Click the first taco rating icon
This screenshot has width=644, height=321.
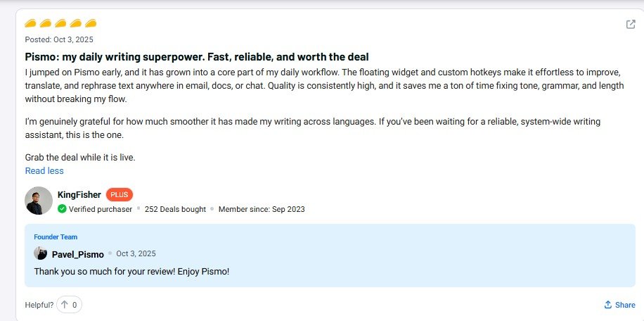[x=31, y=23]
